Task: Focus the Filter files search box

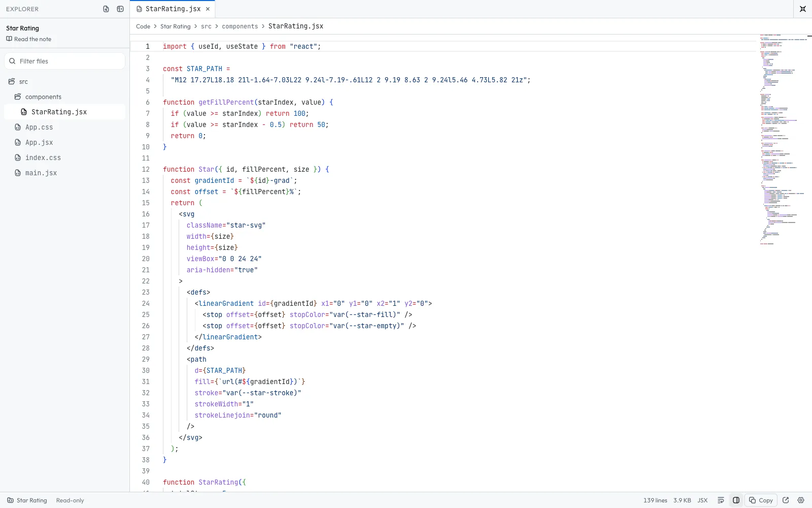Action: pyautogui.click(x=65, y=61)
